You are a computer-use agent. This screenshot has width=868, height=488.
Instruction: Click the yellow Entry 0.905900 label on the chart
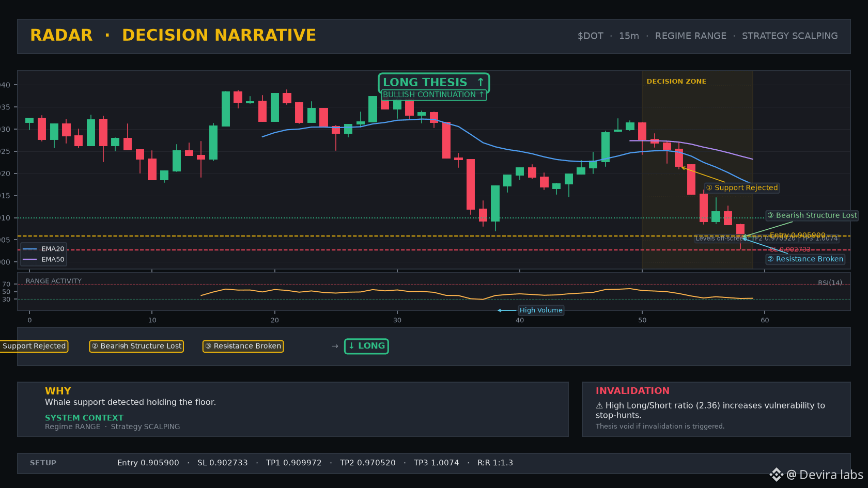pos(797,235)
